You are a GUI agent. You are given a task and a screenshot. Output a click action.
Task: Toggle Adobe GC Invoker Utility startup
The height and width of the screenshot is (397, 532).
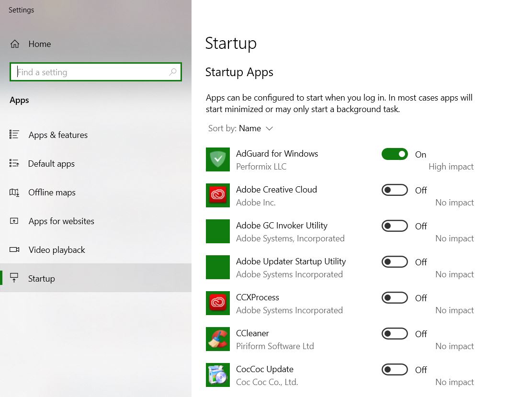point(395,226)
